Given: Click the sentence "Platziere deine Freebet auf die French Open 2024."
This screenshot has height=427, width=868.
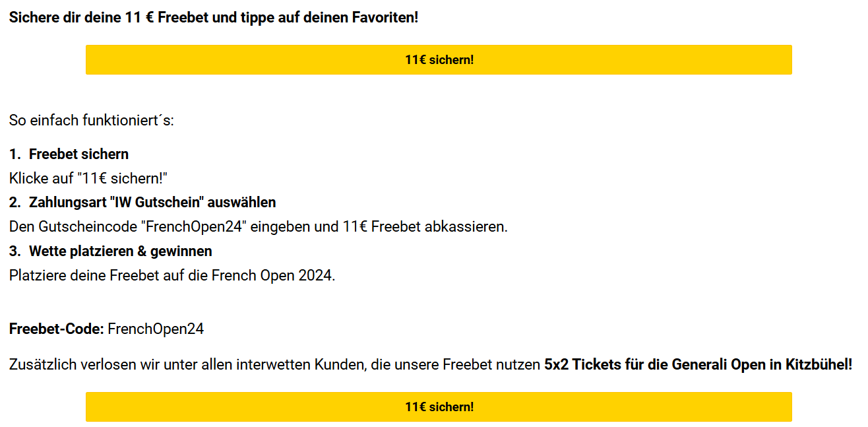Looking at the screenshot, I should (x=172, y=275).
